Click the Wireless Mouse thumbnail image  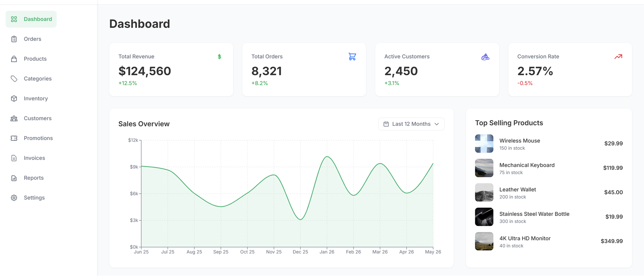(484, 143)
